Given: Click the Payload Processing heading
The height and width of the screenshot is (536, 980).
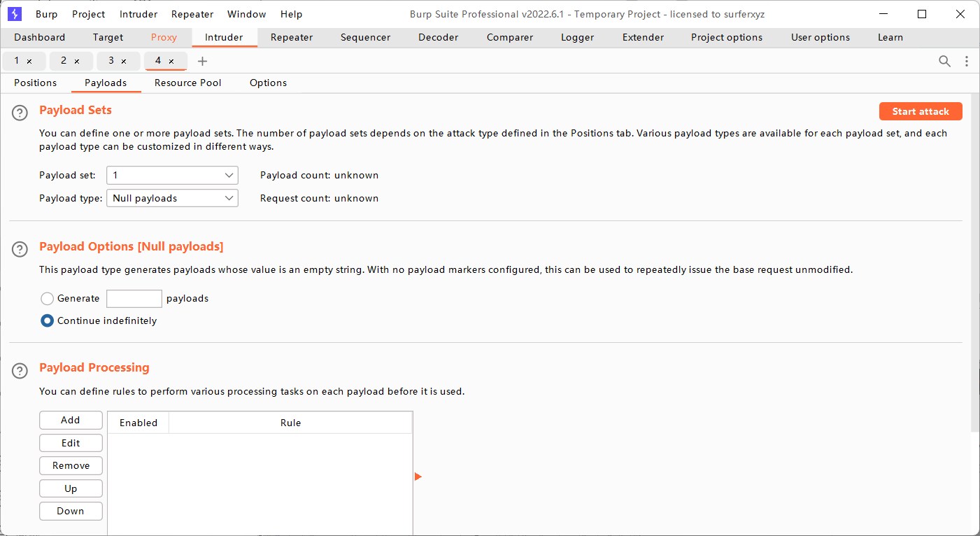Looking at the screenshot, I should tap(94, 367).
